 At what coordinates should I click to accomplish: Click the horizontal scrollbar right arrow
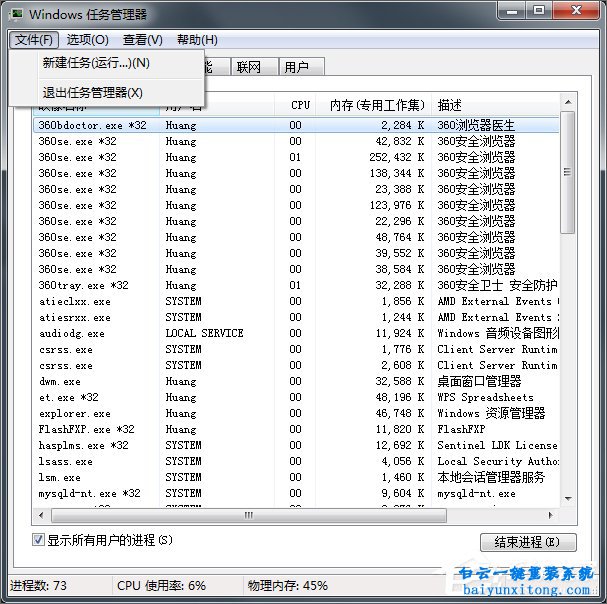point(550,515)
